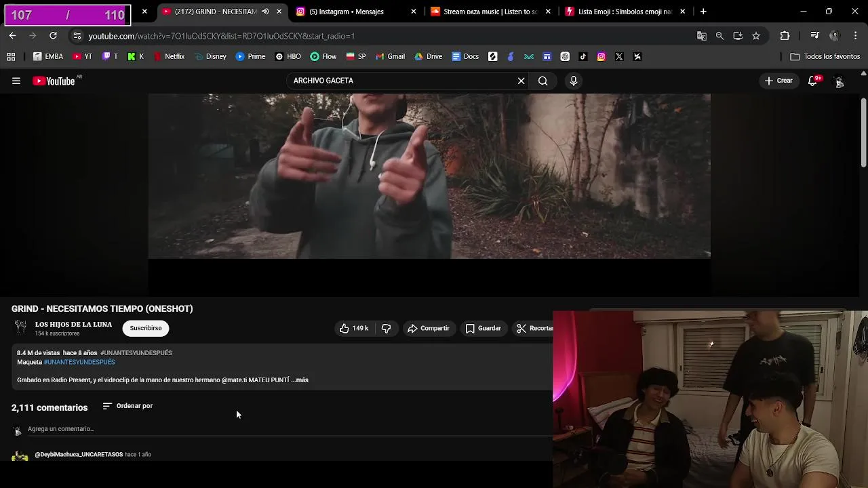The height and width of the screenshot is (488, 868).
Task: Bookmark this page with star icon
Action: [x=756, y=36]
